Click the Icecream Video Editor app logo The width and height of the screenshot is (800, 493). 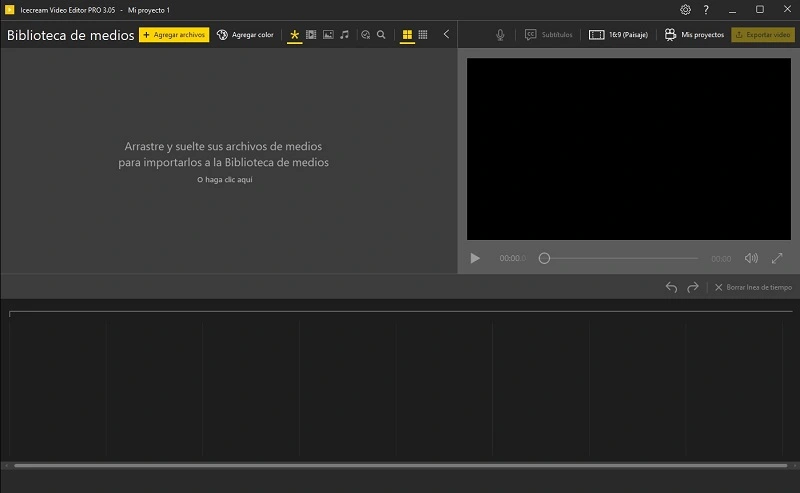(x=9, y=10)
